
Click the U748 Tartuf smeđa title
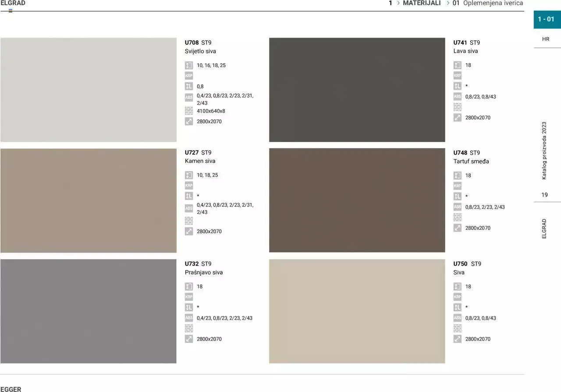471,157
